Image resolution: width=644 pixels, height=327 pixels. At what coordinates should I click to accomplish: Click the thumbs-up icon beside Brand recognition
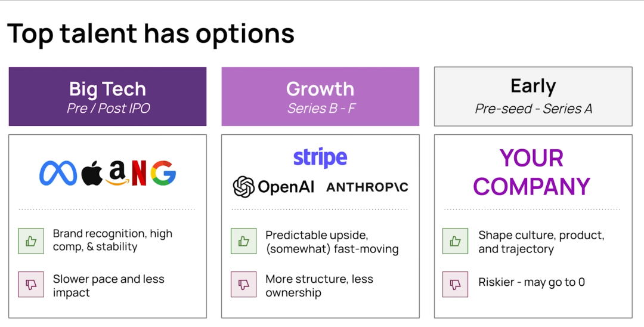tap(31, 240)
